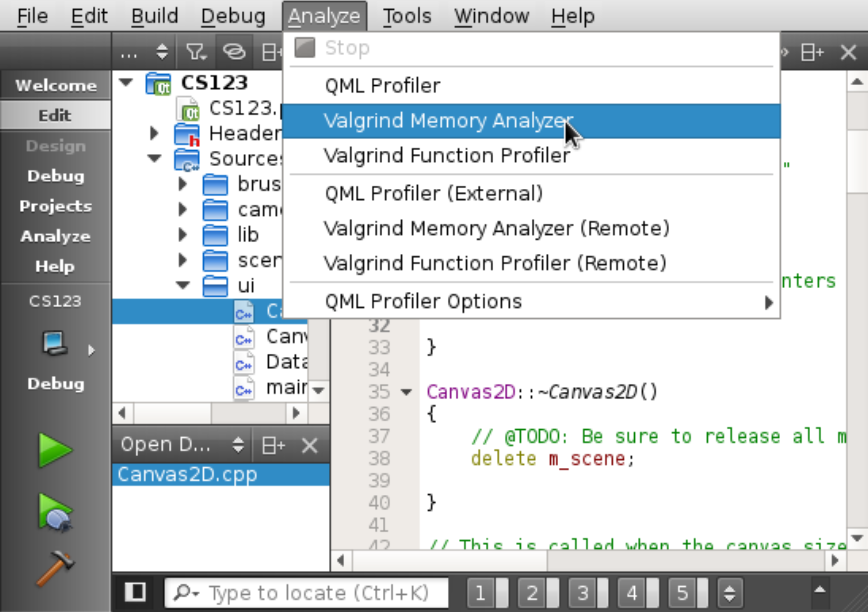Viewport: 868px width, 612px height.
Task: Expand the brush folder
Action: coord(182,184)
